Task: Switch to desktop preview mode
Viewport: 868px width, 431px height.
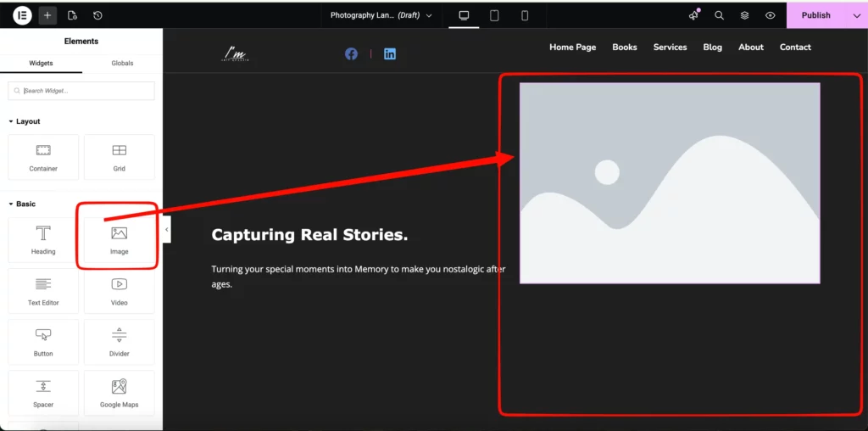Action: click(x=464, y=15)
